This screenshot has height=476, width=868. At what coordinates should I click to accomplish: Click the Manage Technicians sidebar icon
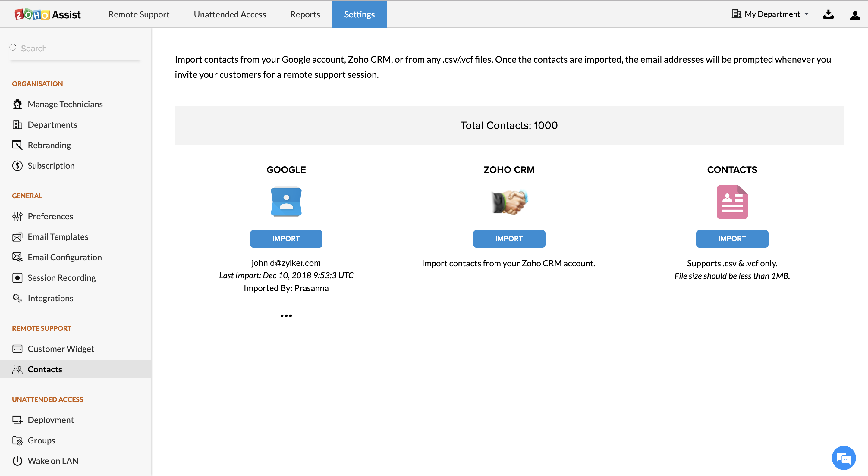pyautogui.click(x=17, y=104)
